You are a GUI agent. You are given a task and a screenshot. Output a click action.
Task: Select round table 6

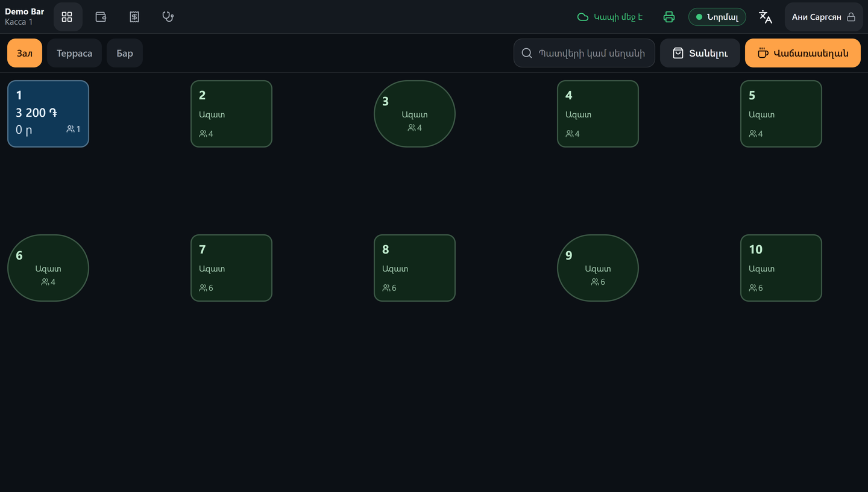click(48, 268)
